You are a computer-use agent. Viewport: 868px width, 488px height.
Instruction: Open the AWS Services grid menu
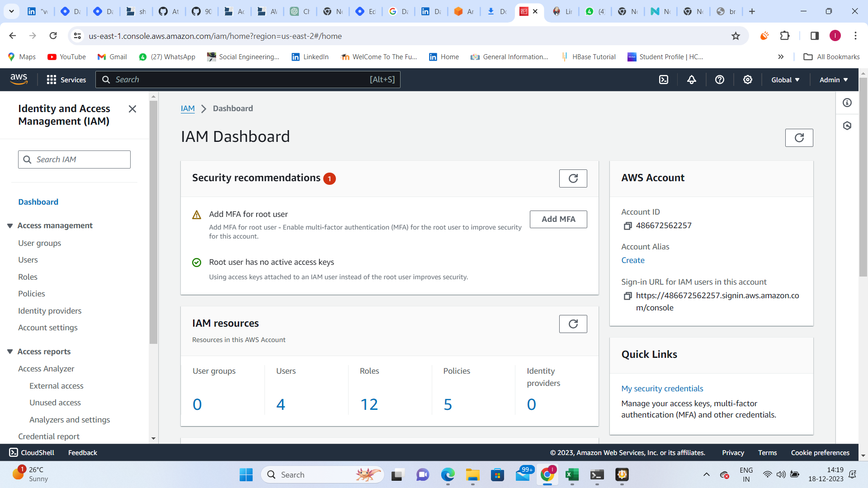click(x=66, y=80)
